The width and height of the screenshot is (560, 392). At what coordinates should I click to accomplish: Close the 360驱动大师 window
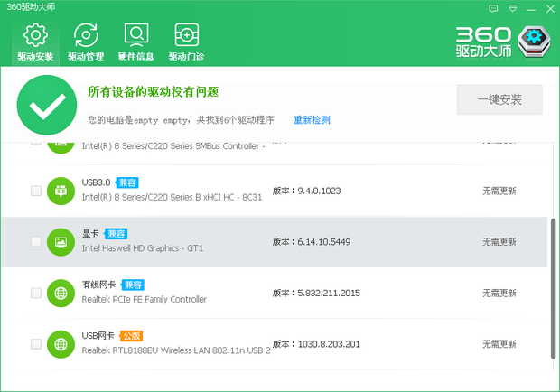(550, 8)
